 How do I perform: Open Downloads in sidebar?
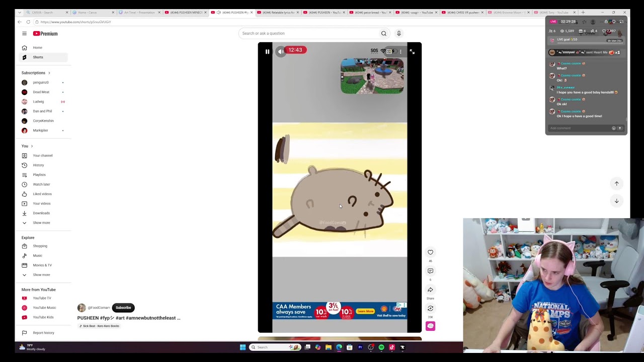pyautogui.click(x=43, y=213)
